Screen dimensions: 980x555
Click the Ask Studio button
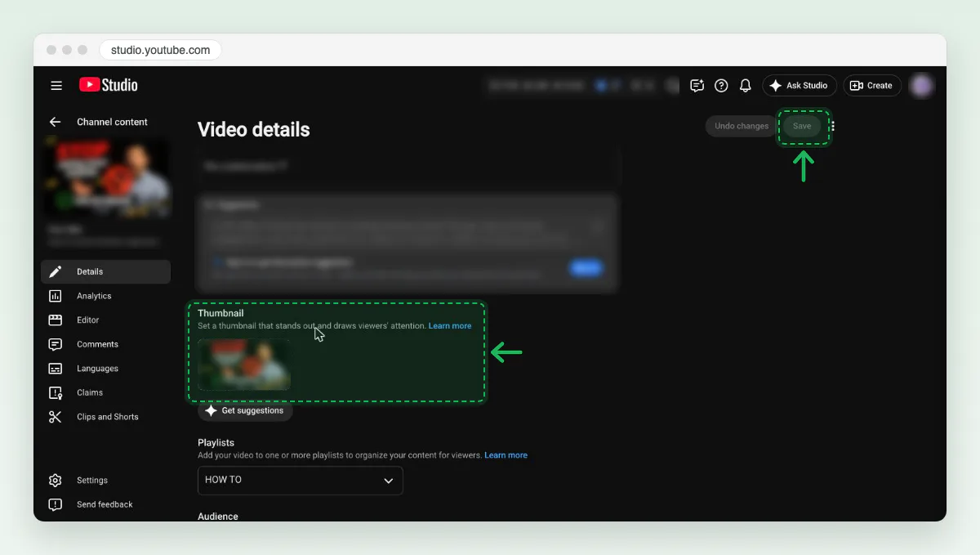800,85
